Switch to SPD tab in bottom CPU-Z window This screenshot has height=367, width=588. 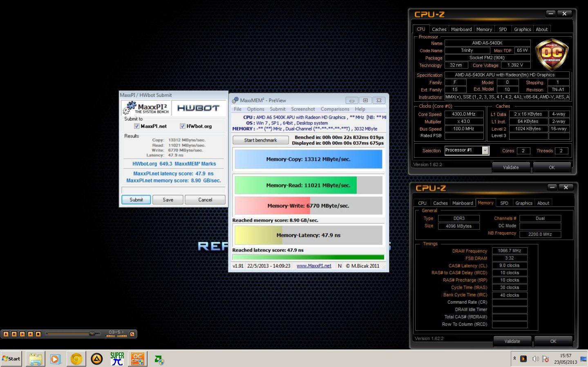[x=504, y=203]
